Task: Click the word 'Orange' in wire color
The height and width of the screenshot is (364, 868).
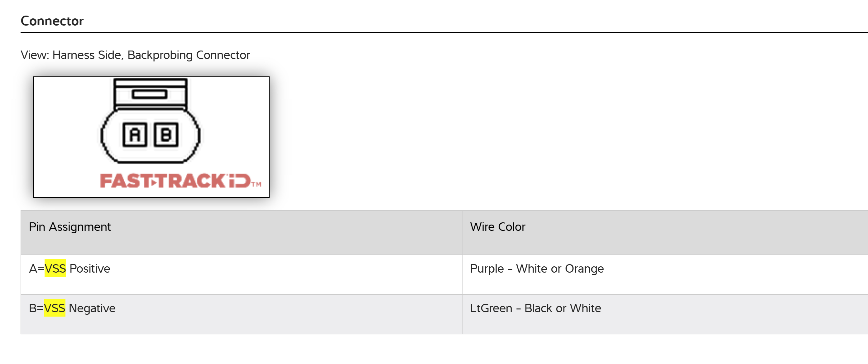Action: point(584,269)
